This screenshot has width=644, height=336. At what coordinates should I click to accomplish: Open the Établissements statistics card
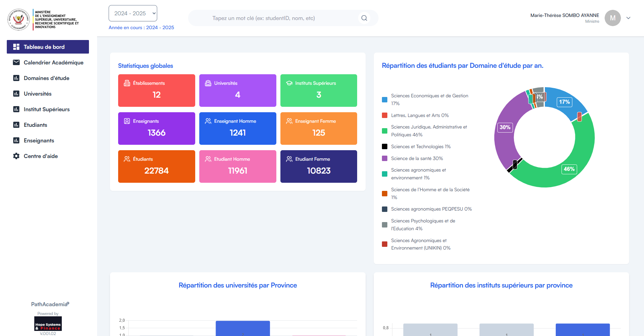click(157, 91)
